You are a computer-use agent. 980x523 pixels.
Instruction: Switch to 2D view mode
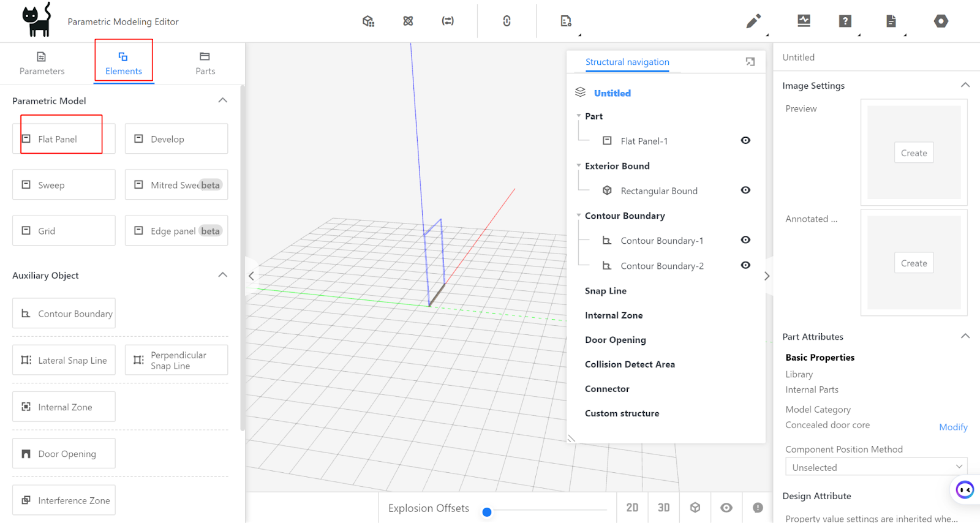point(632,508)
